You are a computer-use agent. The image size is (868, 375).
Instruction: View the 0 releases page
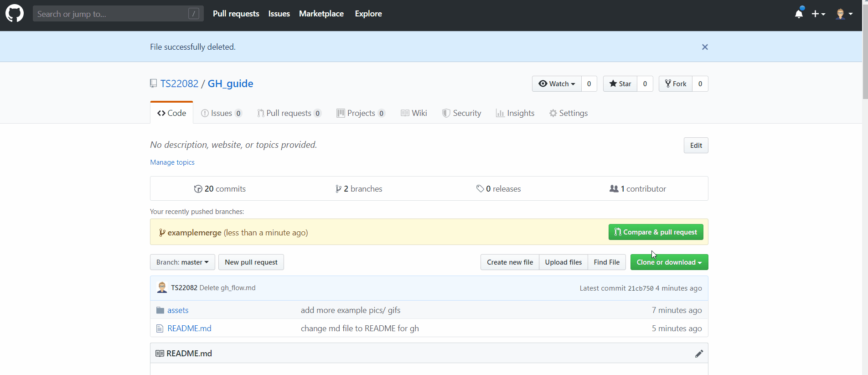(498, 188)
